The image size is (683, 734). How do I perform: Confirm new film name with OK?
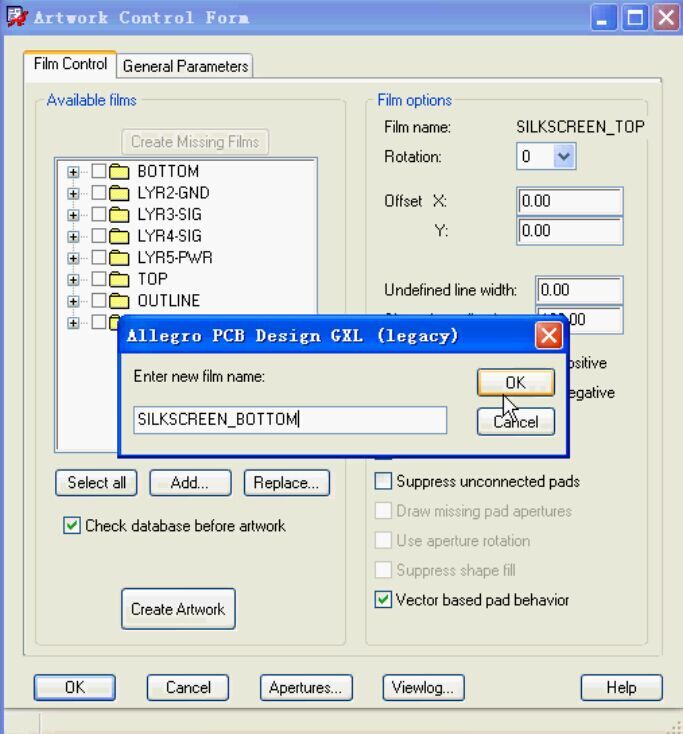(x=516, y=382)
